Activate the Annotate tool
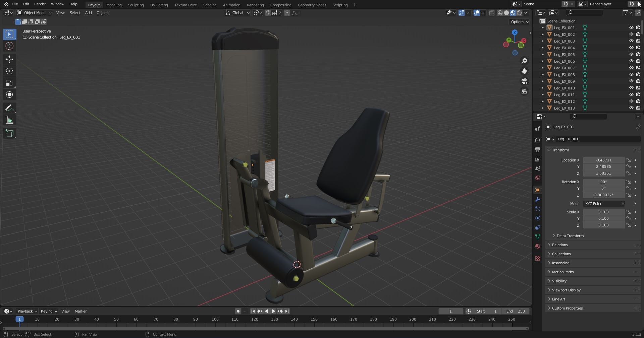The width and height of the screenshot is (644, 338). [9, 108]
